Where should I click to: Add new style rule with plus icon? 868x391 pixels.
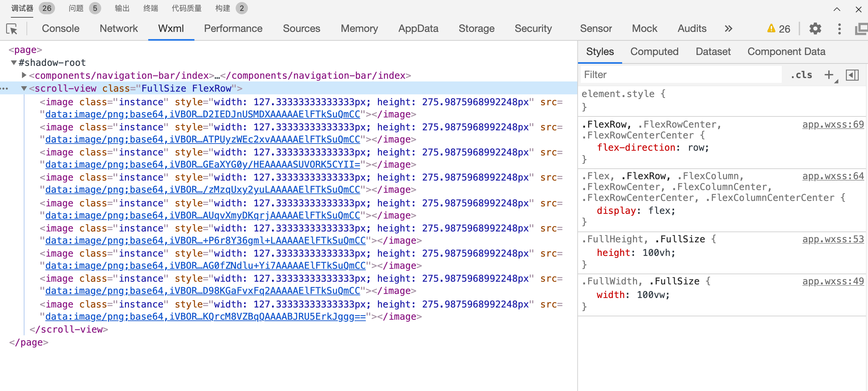point(829,75)
